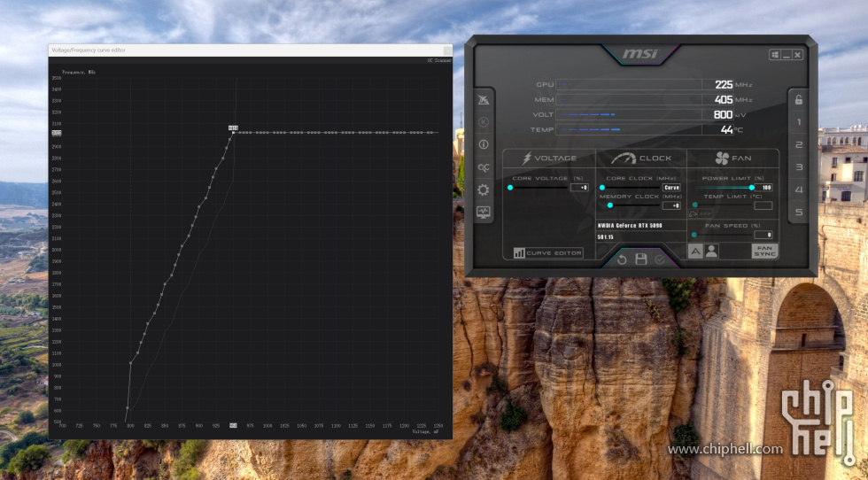Click TEMP reading '44'
Screen dimensions: 868x480
point(727,129)
